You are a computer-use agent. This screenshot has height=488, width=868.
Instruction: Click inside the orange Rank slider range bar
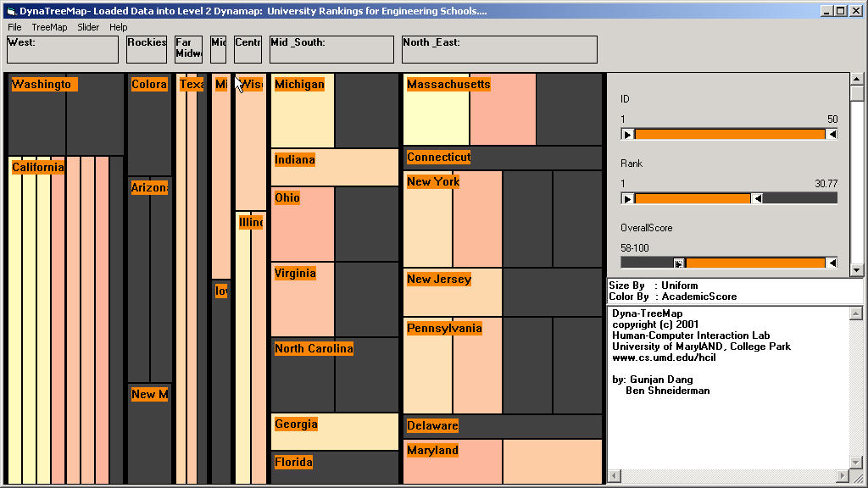point(692,198)
